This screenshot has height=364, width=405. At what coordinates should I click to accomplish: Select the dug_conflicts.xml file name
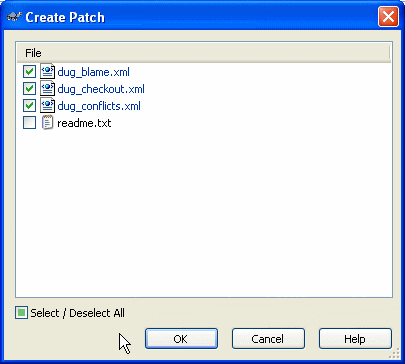(x=99, y=106)
